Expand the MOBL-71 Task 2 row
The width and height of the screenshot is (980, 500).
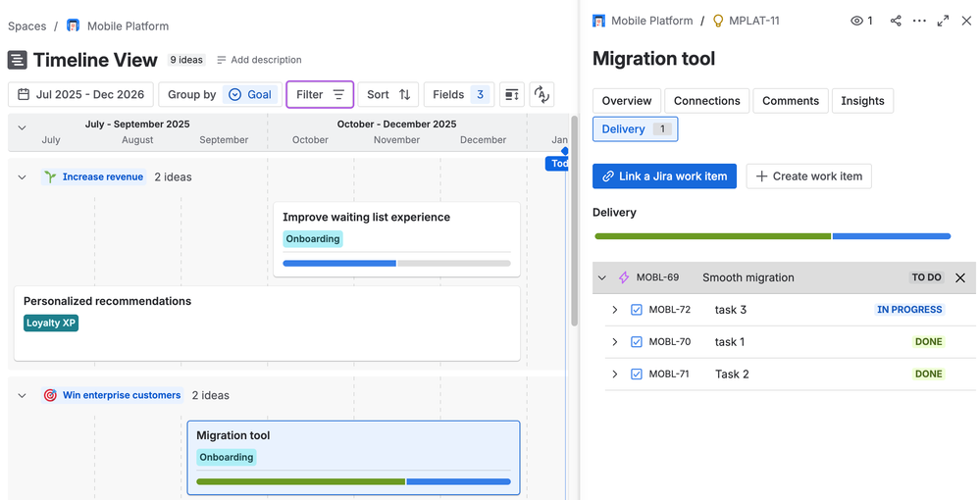615,374
